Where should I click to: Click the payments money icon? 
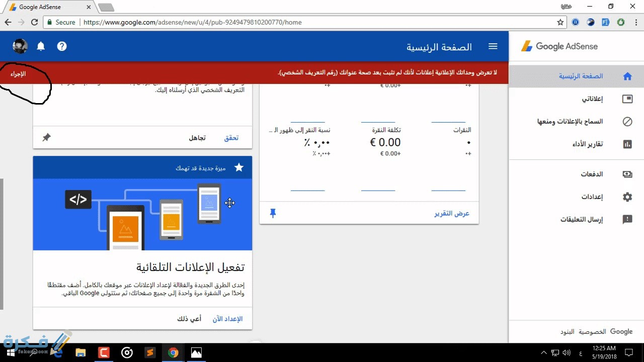tap(627, 174)
